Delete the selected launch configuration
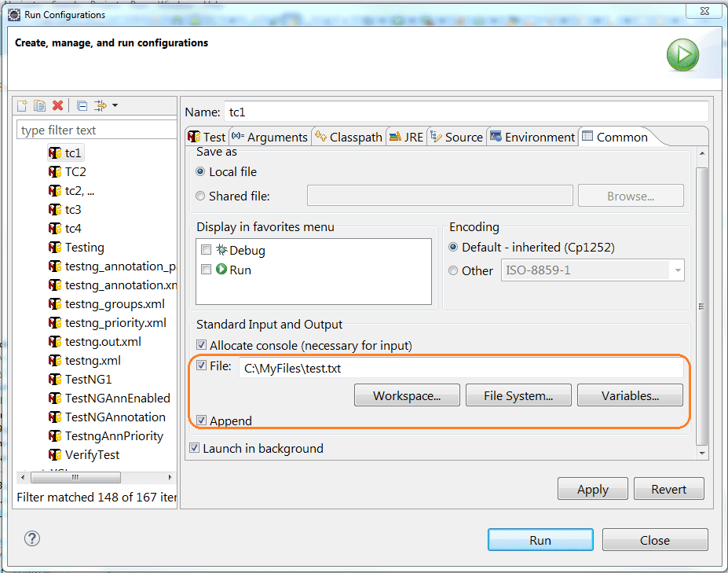 tap(57, 105)
